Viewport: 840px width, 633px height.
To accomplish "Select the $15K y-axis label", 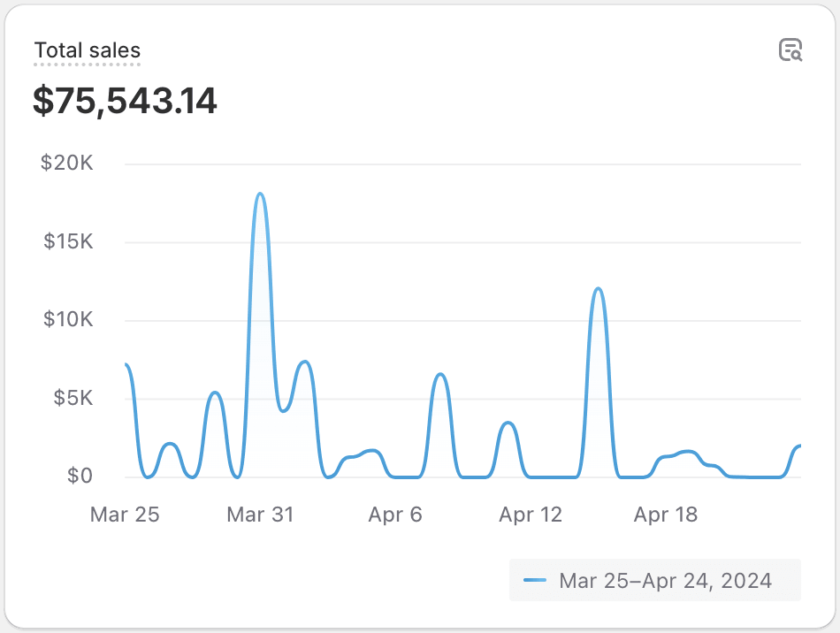I will coord(68,241).
